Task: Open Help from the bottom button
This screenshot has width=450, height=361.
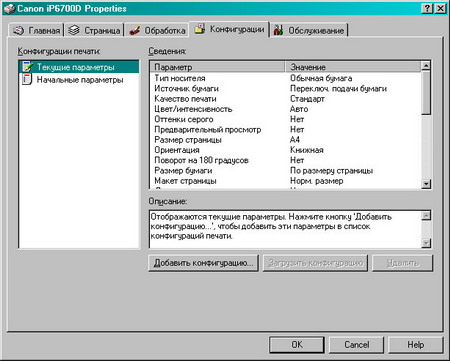Action: [x=415, y=344]
